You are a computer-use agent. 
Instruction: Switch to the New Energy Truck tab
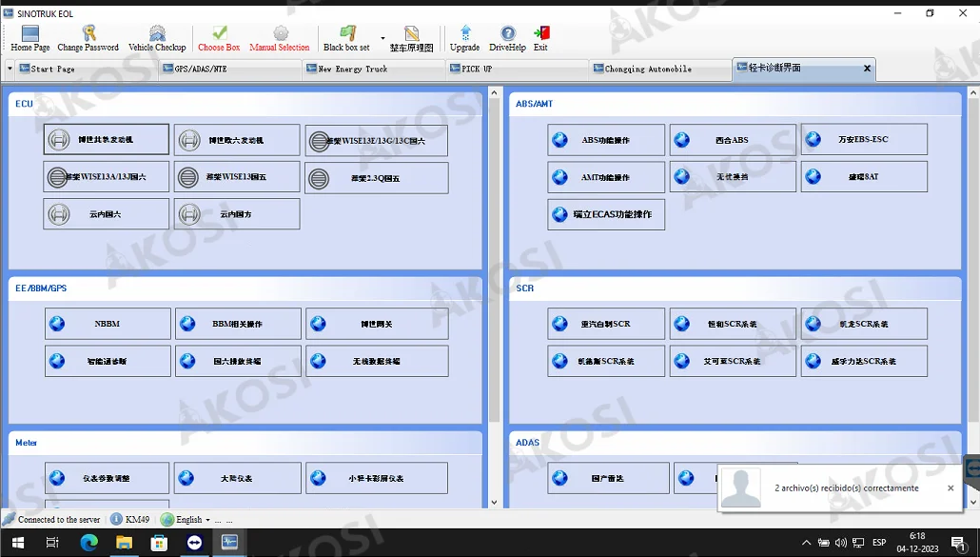pos(352,69)
